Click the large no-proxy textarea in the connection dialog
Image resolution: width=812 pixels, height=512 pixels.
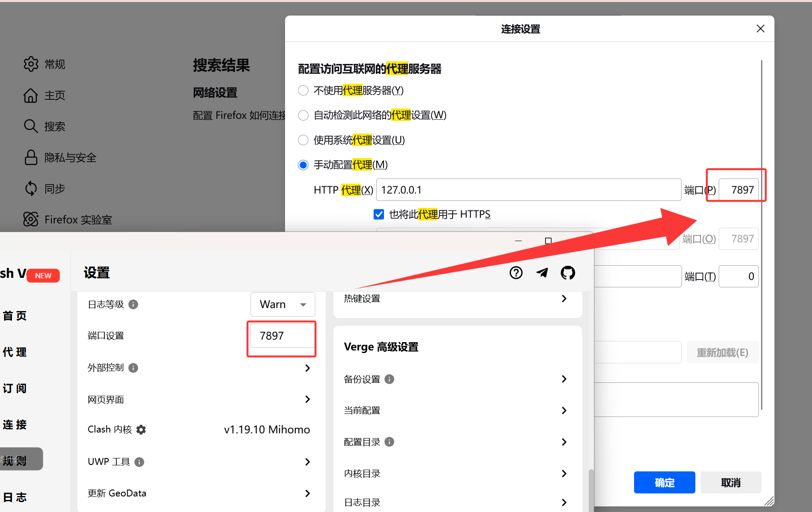point(676,400)
